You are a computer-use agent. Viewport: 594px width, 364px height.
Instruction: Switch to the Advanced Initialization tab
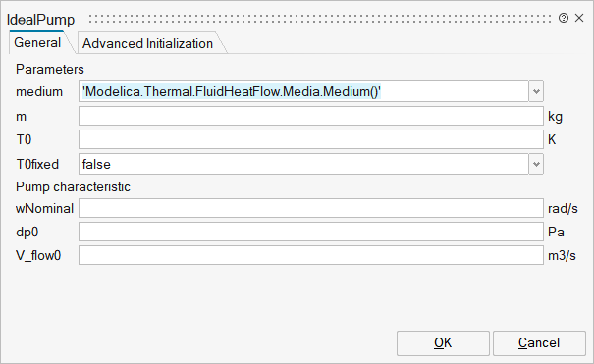(147, 43)
